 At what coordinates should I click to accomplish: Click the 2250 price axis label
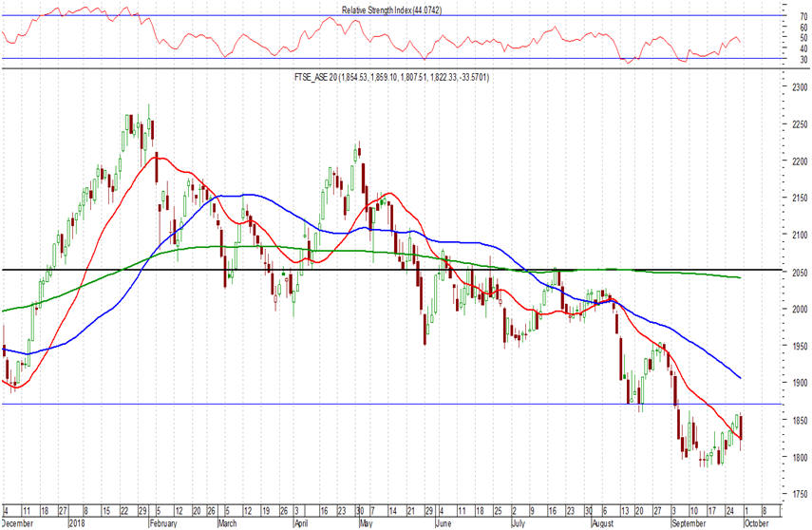(800, 124)
